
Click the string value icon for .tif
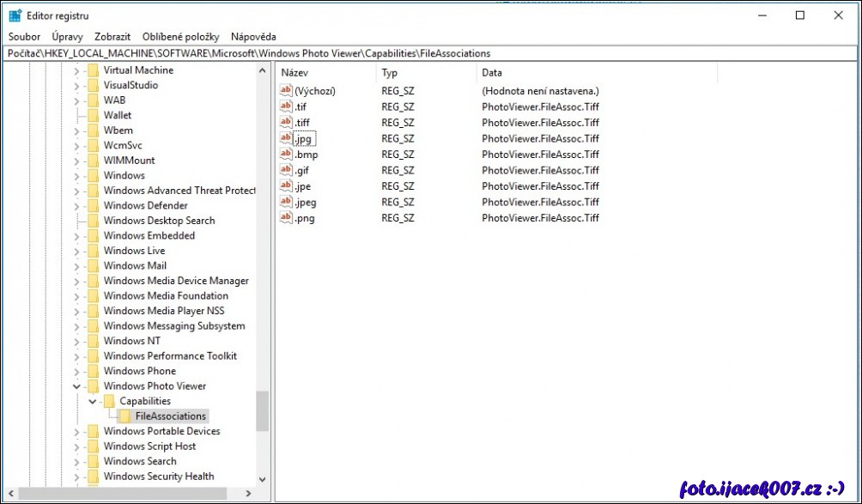(x=287, y=106)
